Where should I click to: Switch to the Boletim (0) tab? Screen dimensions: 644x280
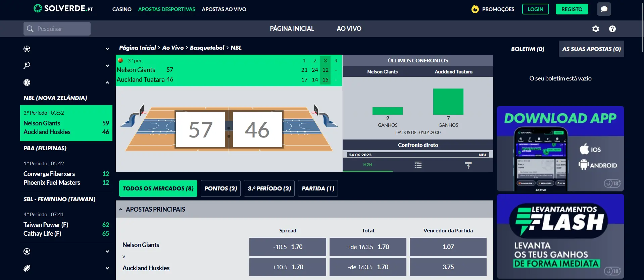click(528, 49)
